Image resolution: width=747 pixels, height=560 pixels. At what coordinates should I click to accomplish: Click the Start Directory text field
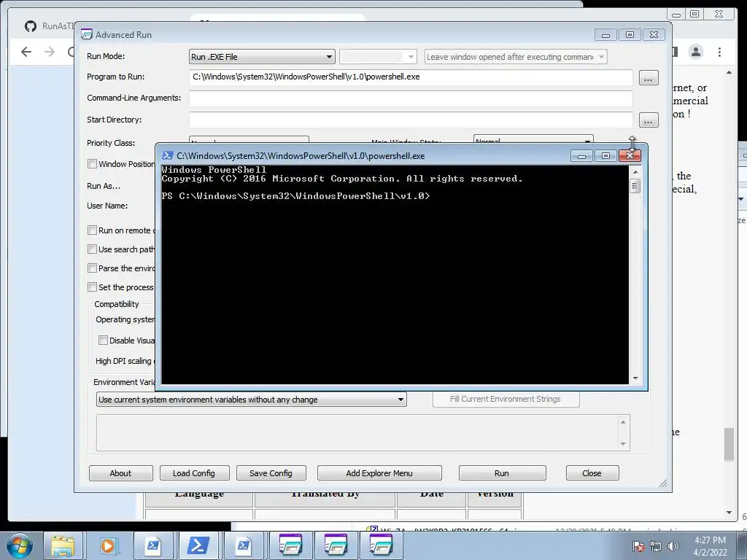(411, 120)
